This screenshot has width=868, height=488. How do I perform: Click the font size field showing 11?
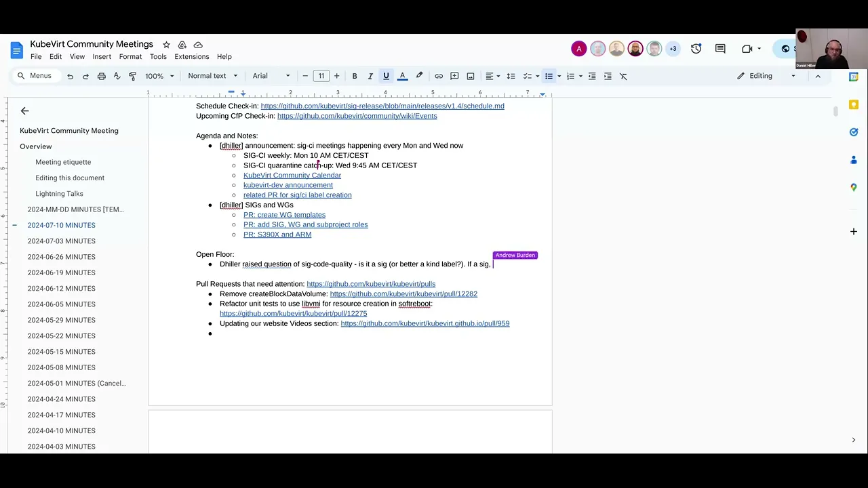[x=321, y=76]
